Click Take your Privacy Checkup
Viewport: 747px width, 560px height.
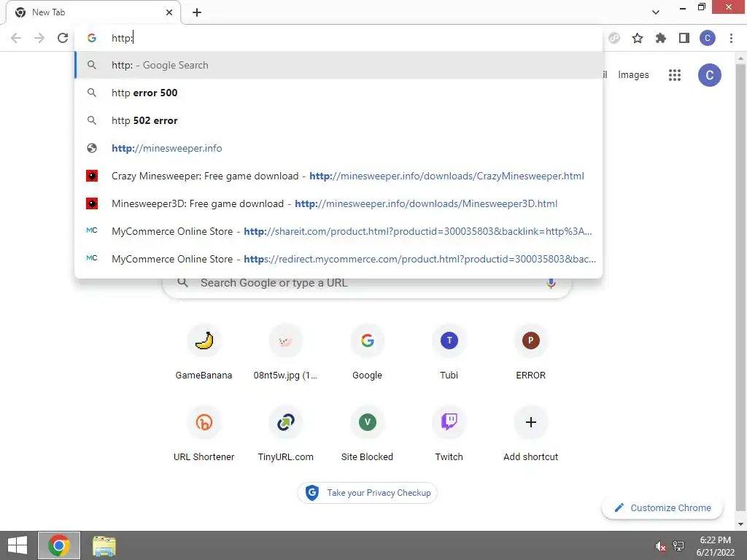pos(368,493)
